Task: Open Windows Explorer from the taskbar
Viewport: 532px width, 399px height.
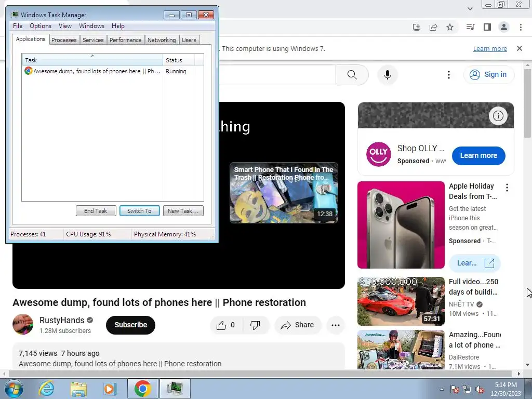Action: pyautogui.click(x=78, y=389)
